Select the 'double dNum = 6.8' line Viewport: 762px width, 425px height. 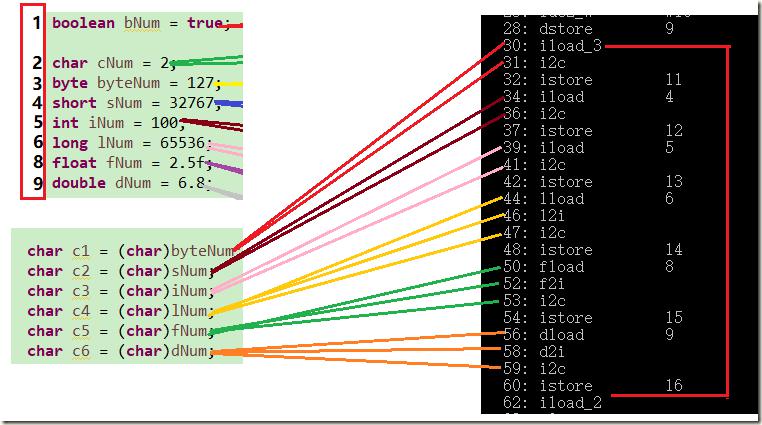(x=130, y=183)
